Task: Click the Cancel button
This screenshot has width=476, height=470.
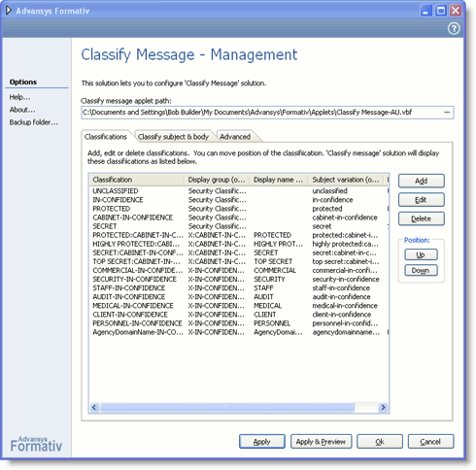Action: click(x=430, y=442)
